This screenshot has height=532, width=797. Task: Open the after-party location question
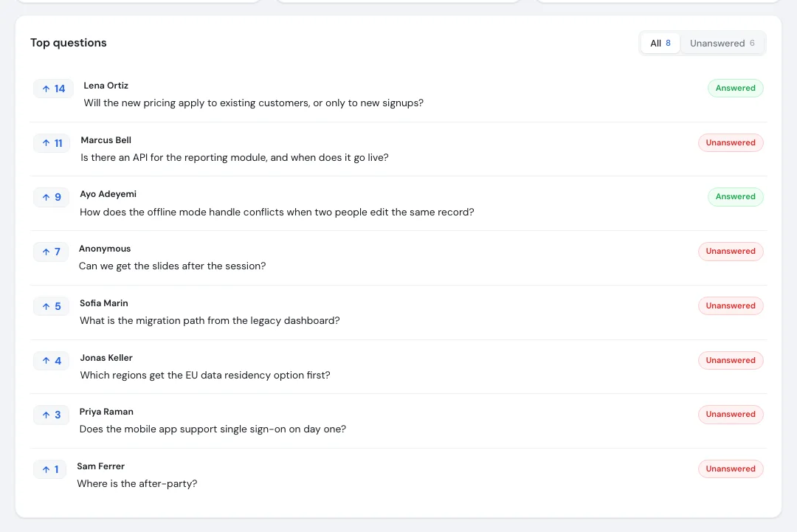pos(137,483)
